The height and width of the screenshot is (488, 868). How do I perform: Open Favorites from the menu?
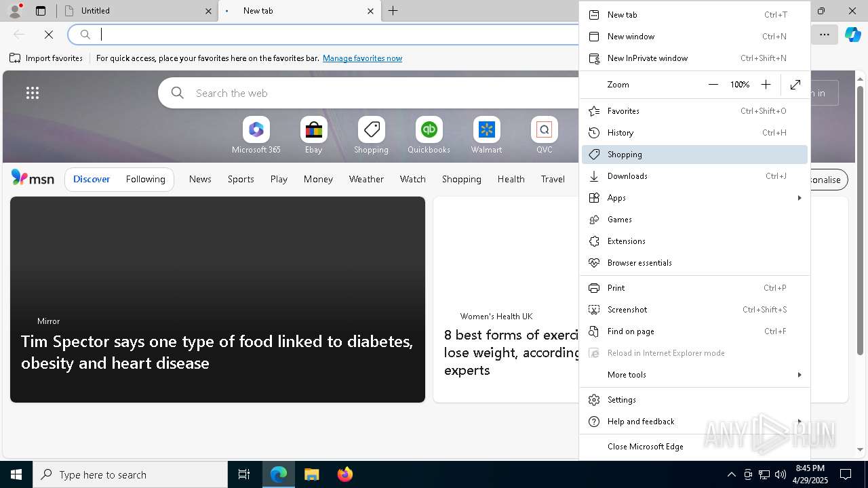[694, 111]
